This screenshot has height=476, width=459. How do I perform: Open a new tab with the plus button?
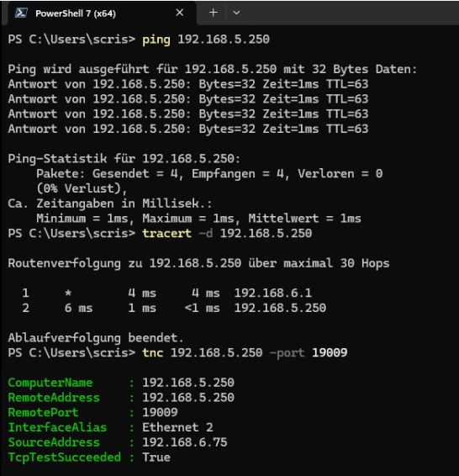pos(214,13)
